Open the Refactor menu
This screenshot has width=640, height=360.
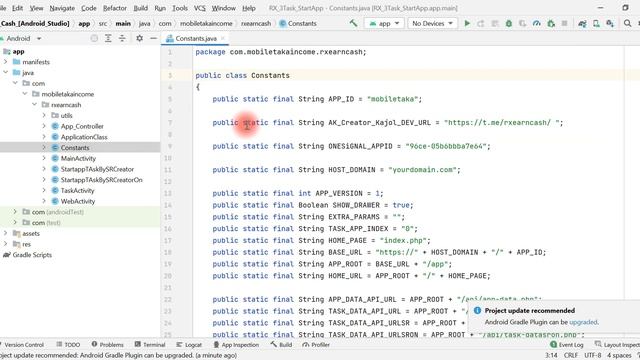point(115,8)
